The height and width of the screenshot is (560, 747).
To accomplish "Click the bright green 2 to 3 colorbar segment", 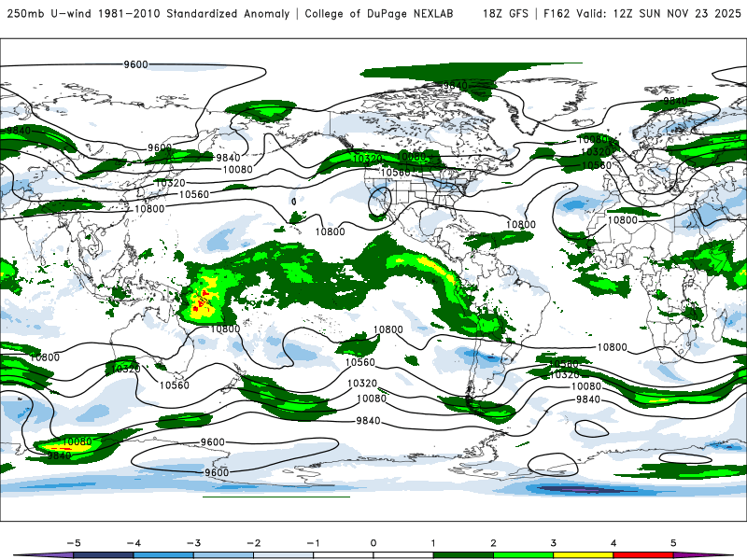I will (523, 555).
